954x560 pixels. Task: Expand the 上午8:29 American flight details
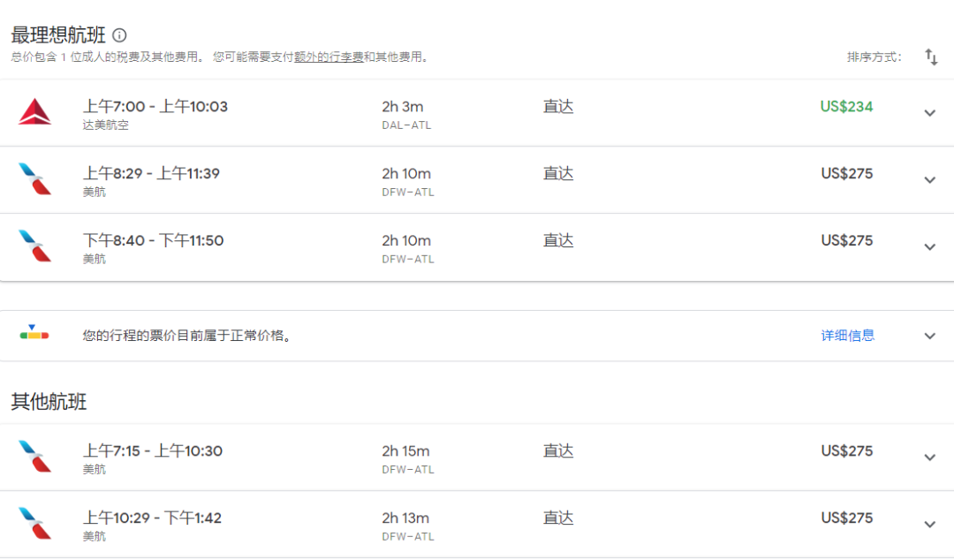929,180
